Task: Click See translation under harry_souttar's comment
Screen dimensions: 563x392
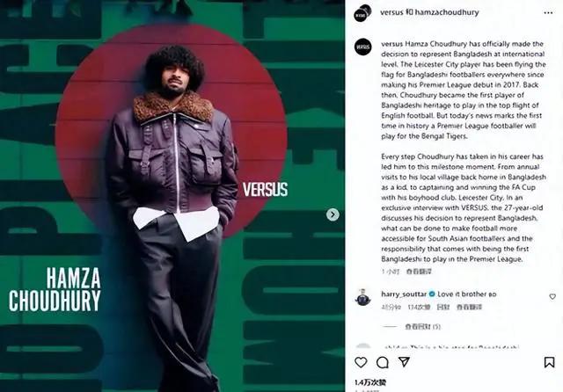Action: tap(469, 307)
